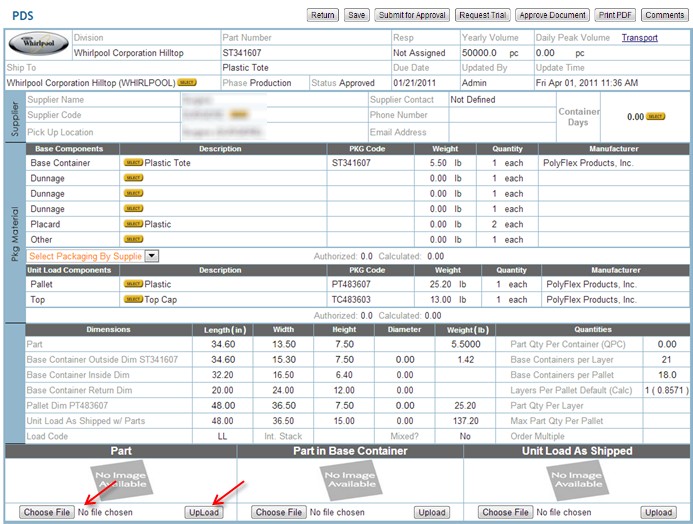This screenshot has height=524, width=693.
Task: Click Submit for Approval button
Action: click(412, 15)
